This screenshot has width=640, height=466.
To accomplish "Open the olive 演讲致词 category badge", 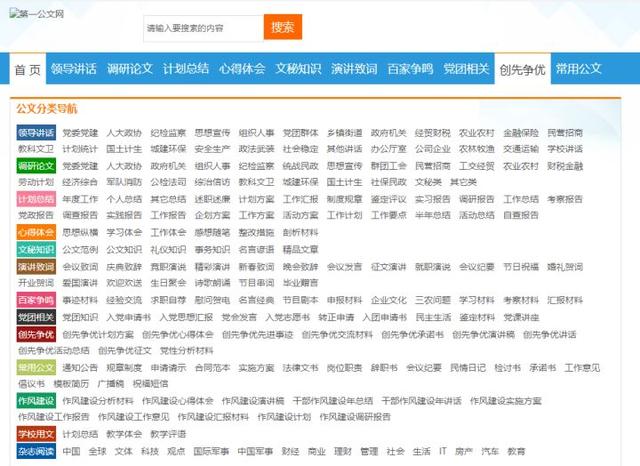I will tap(36, 267).
